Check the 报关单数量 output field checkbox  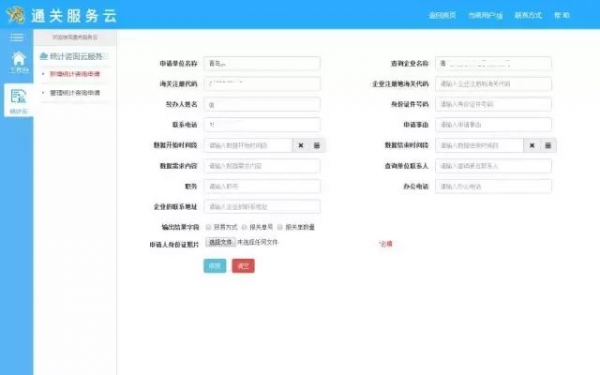coord(280,227)
